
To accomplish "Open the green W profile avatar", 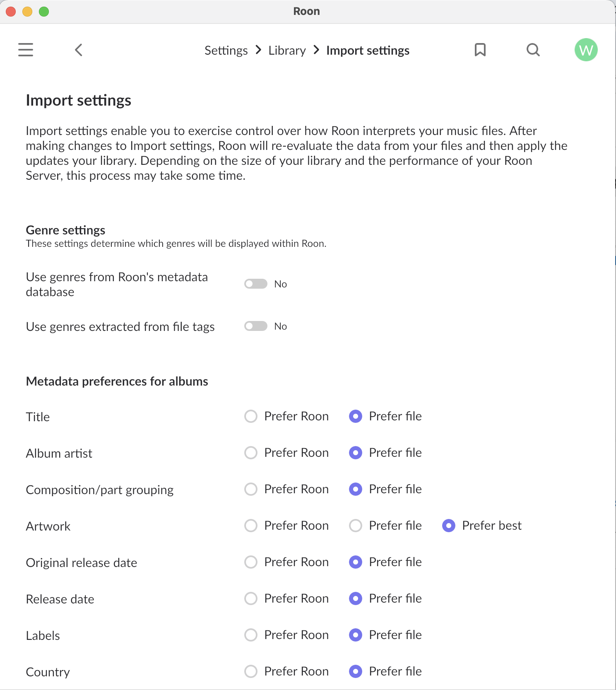I will pos(586,50).
